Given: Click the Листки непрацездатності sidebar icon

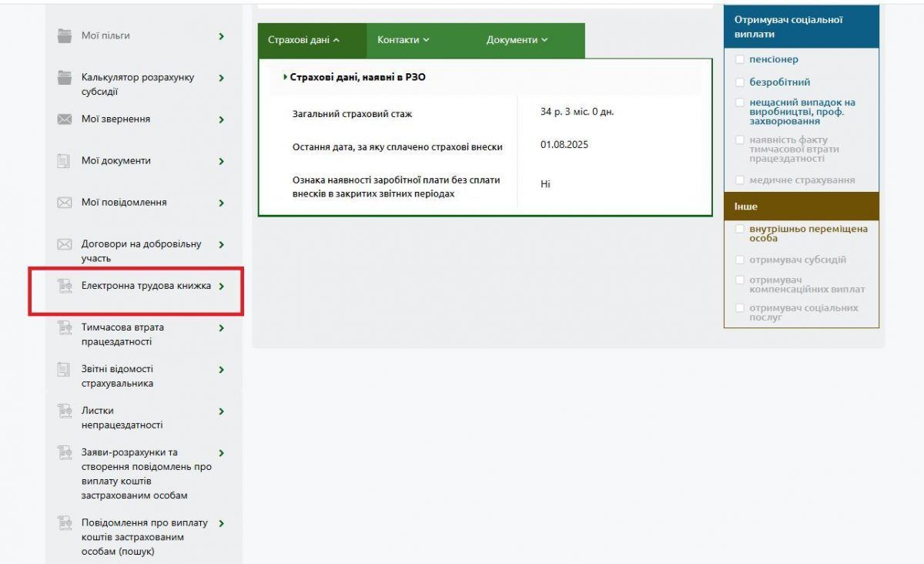Looking at the screenshot, I should point(64,411).
